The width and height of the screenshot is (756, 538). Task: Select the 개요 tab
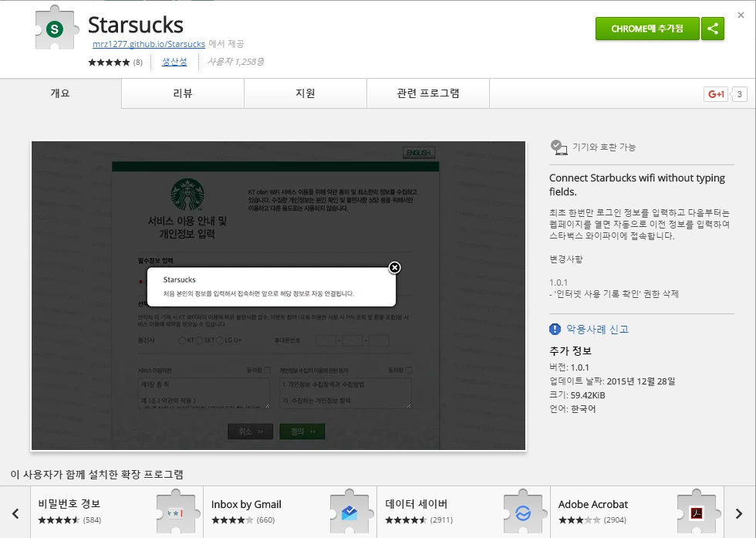pos(60,93)
